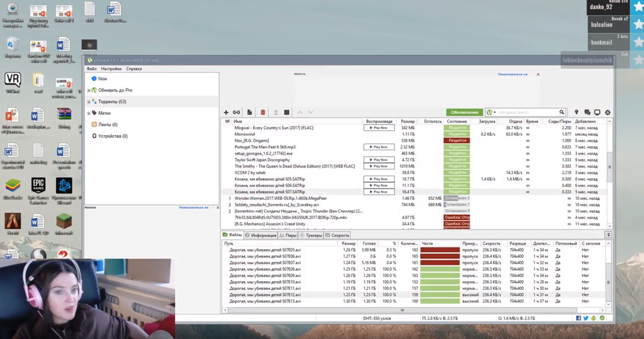Click green parts bar of S07E12.avi

pyautogui.click(x=440, y=295)
